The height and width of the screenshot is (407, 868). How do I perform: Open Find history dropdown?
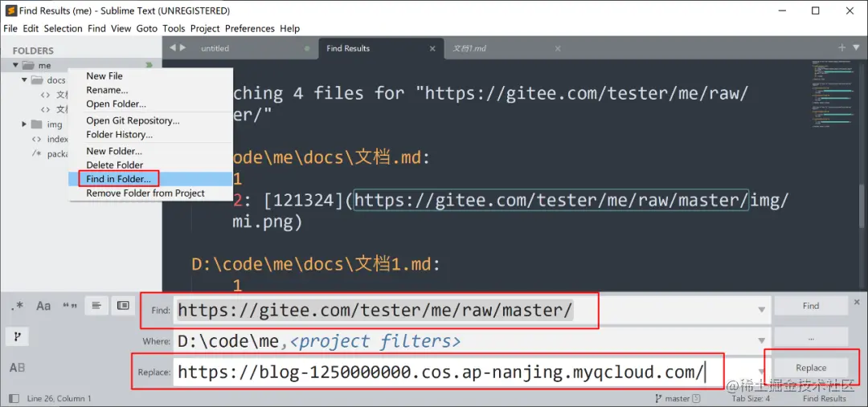coord(762,310)
